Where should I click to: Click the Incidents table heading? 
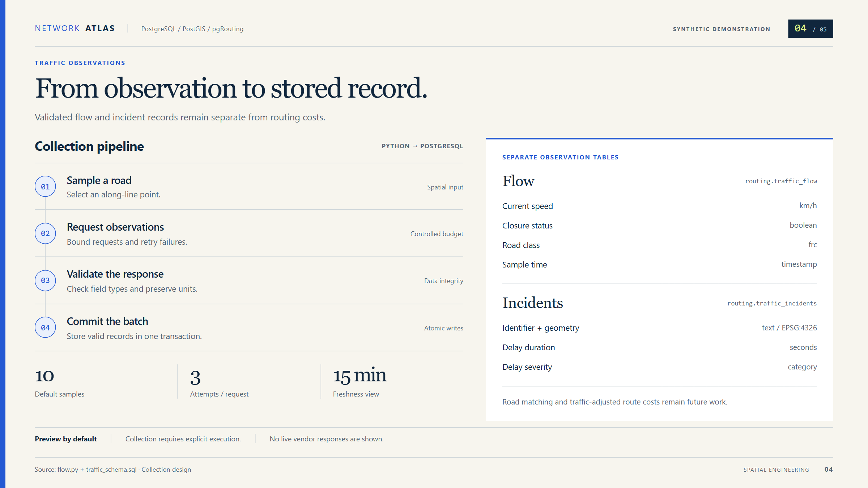pyautogui.click(x=532, y=303)
